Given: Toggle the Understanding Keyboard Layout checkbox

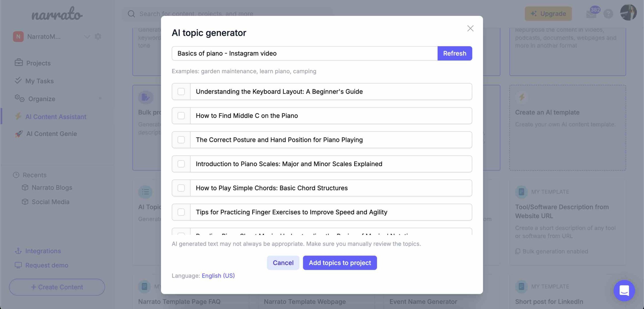Looking at the screenshot, I should point(181,91).
